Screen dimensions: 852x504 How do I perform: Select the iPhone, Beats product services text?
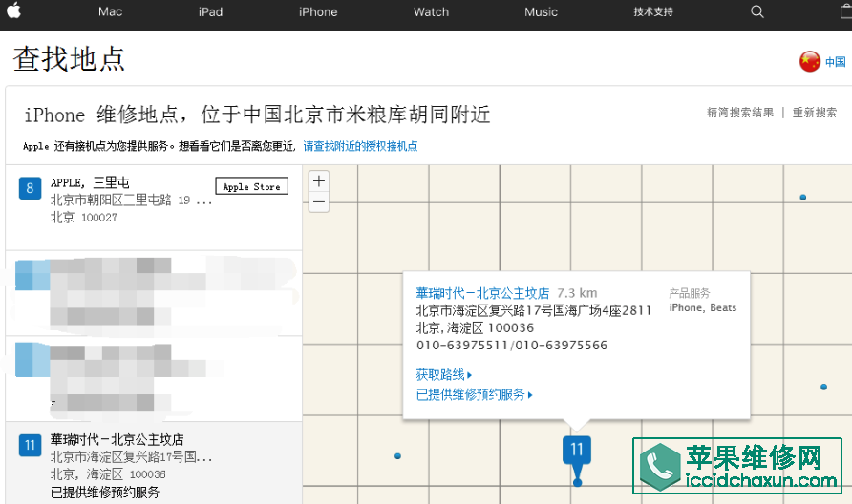[703, 308]
